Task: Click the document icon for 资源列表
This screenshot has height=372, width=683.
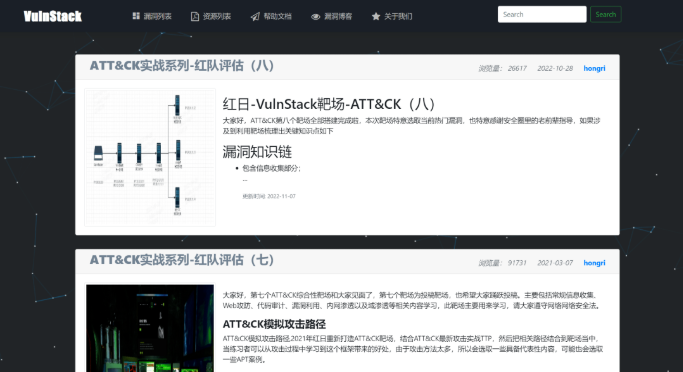Action: (x=195, y=17)
